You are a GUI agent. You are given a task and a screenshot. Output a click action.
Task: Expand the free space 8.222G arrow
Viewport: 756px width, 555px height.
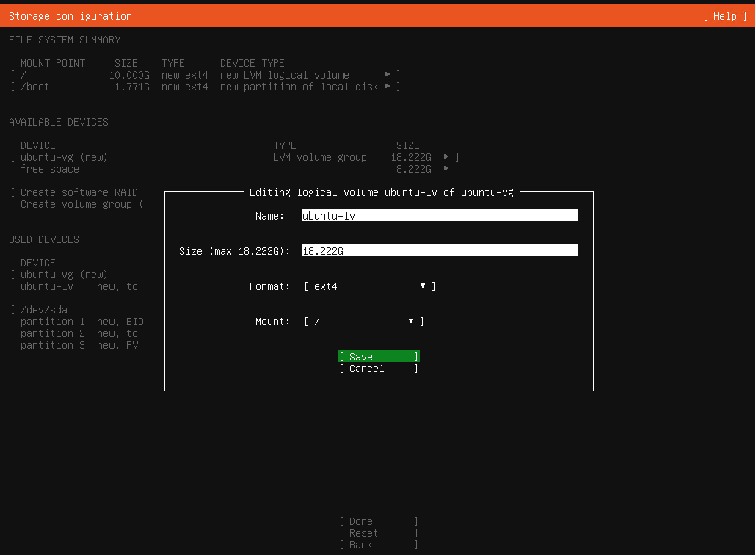tap(446, 168)
